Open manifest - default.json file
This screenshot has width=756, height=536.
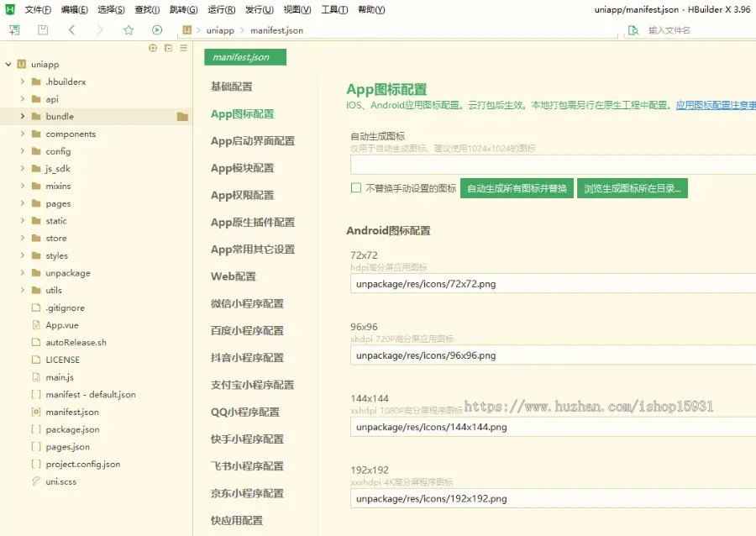point(91,394)
